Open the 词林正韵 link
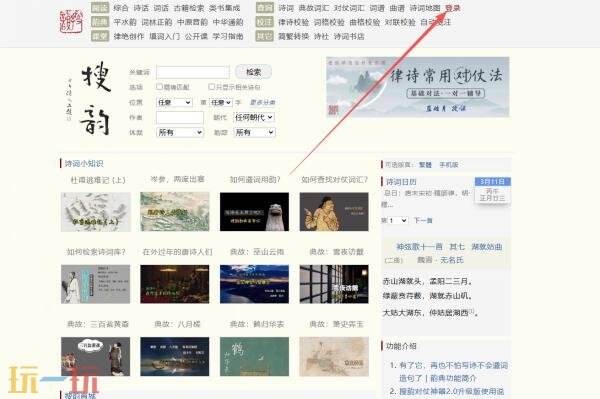 click(157, 22)
